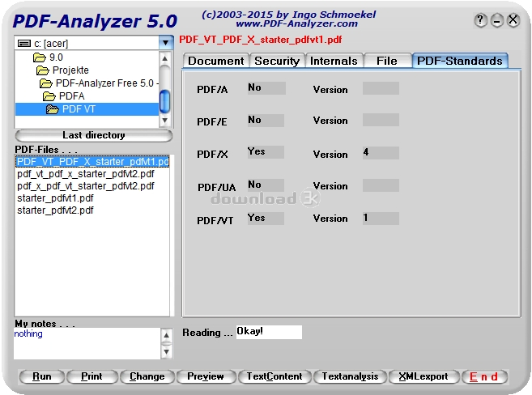Click the empty PDF/A version field
The height and width of the screenshot is (395, 532).
point(381,88)
